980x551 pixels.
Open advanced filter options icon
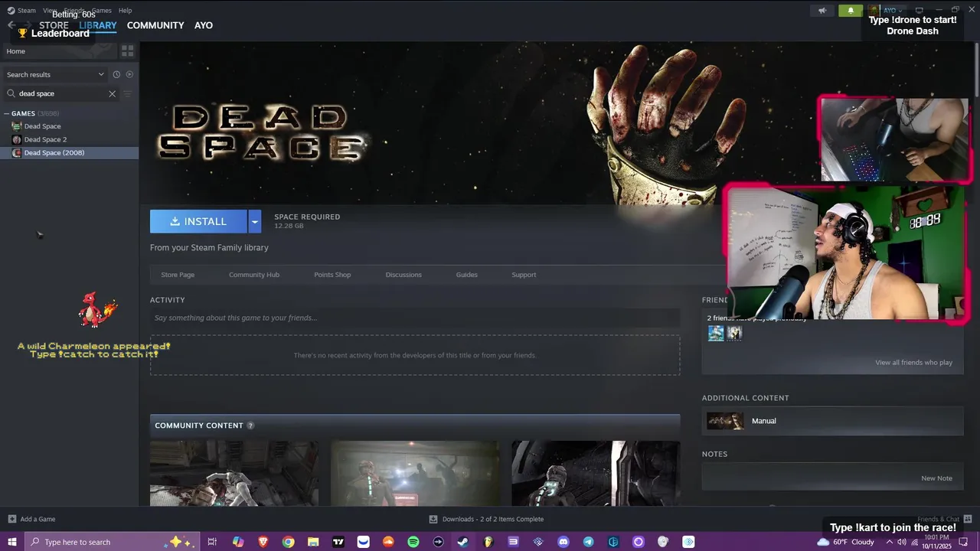pos(128,93)
